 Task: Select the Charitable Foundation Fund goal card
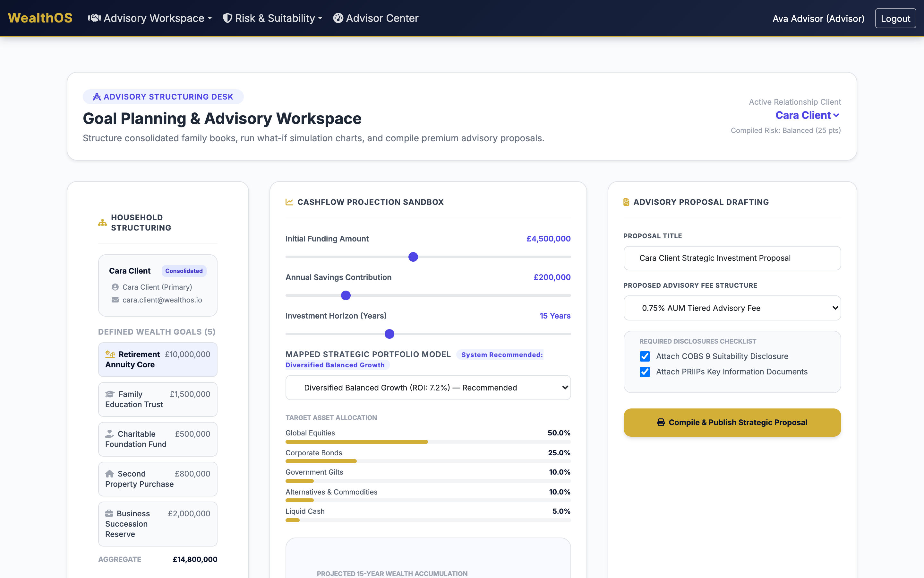coord(158,439)
